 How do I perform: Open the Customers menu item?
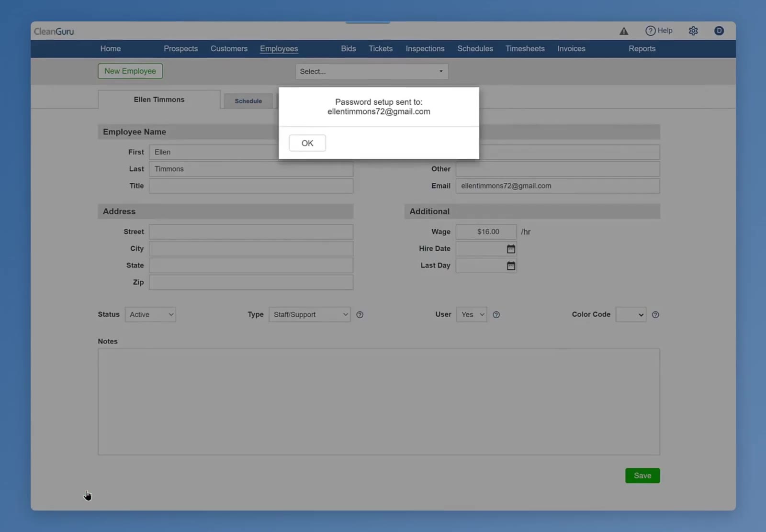coord(229,49)
